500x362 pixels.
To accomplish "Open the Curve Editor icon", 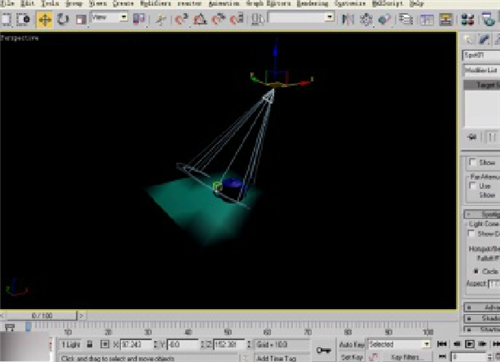I will click(x=427, y=19).
